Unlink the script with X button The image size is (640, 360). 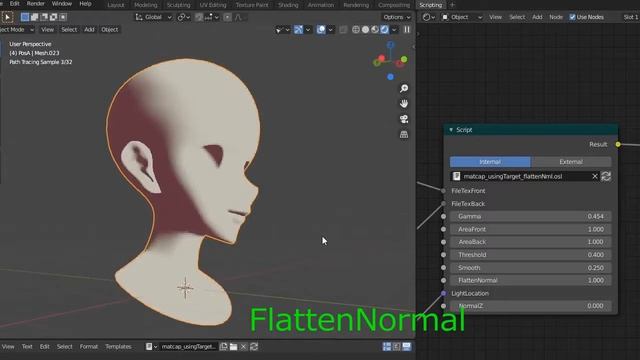[595, 176]
